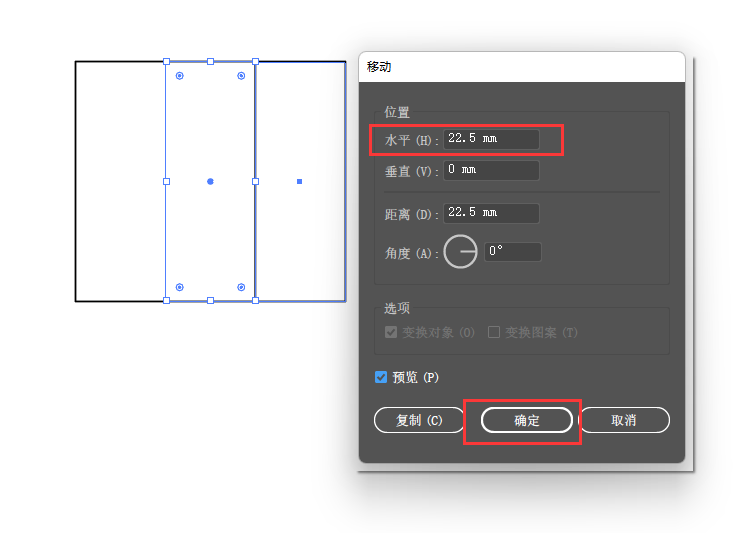This screenshot has height=533, width=748.
Task: Enable the 变换图案 (T) checkbox
Action: (x=494, y=332)
